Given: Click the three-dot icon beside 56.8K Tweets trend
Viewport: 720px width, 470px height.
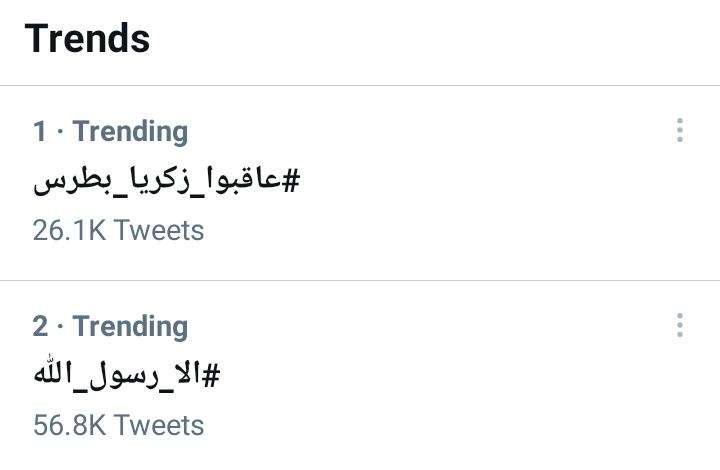Looking at the screenshot, I should [x=680, y=325].
